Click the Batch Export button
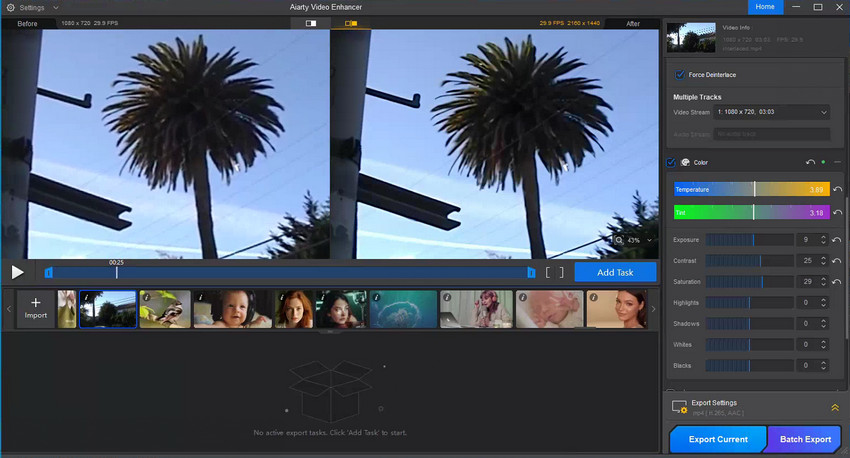 point(805,439)
